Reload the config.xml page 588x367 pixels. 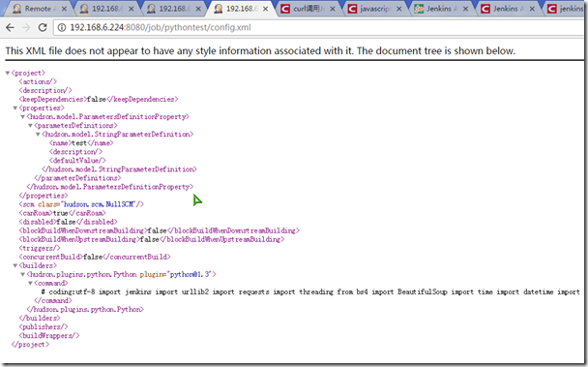[x=43, y=27]
